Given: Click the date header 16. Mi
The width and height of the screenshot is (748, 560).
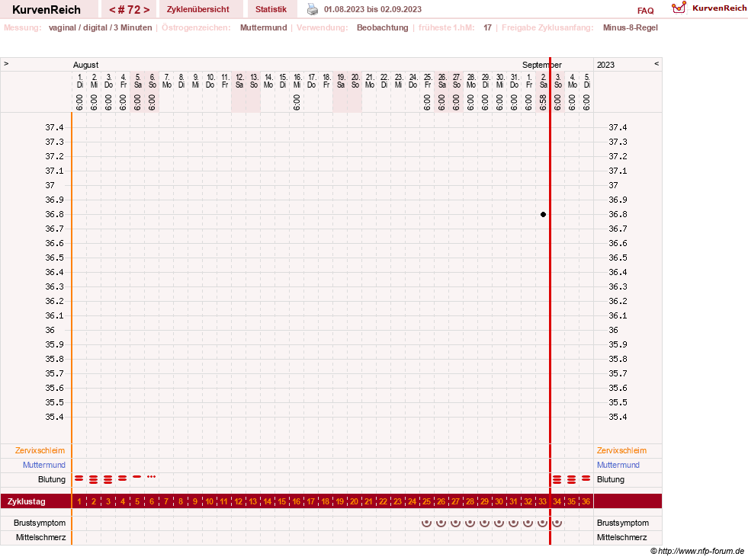Looking at the screenshot, I should tap(297, 81).
